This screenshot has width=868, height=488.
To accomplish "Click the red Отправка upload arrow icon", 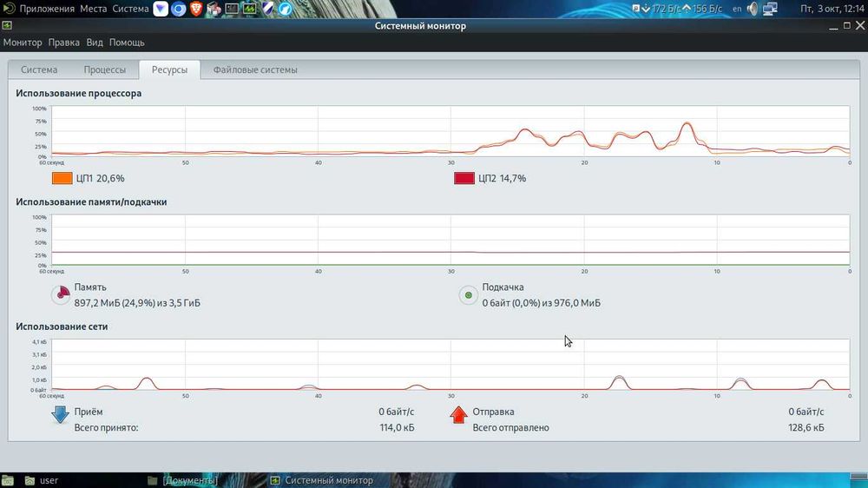I will 458,414.
